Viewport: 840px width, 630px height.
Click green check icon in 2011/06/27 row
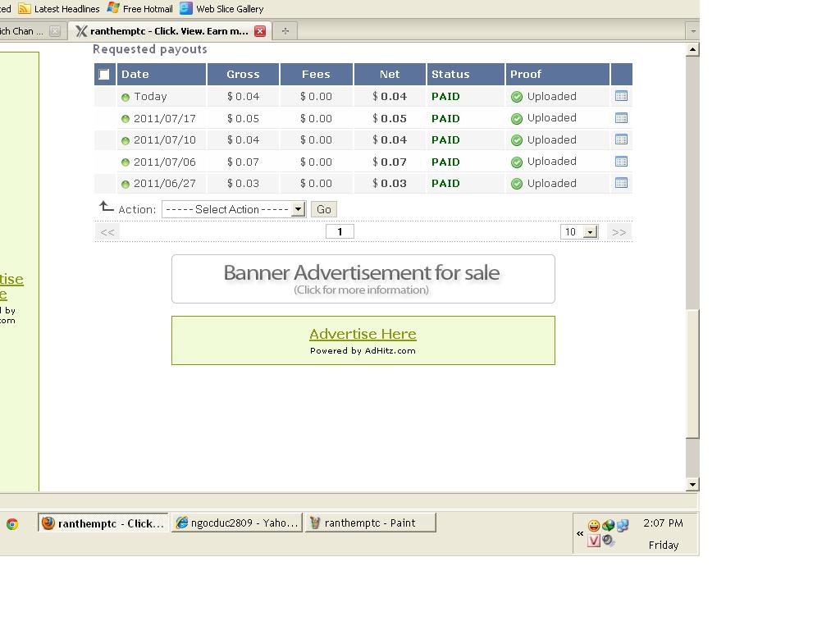coord(517,184)
